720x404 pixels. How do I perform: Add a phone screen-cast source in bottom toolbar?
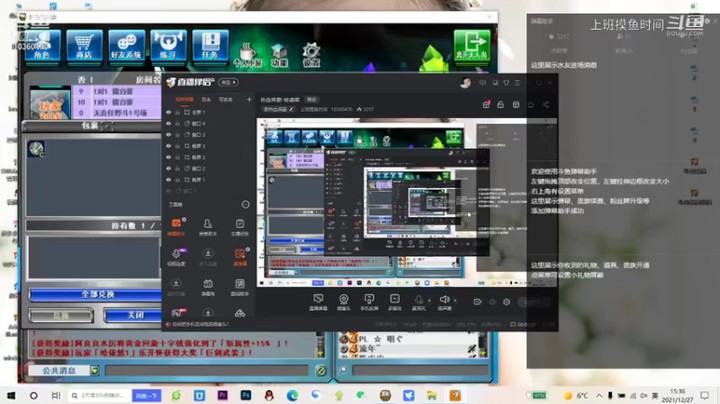pos(369,302)
